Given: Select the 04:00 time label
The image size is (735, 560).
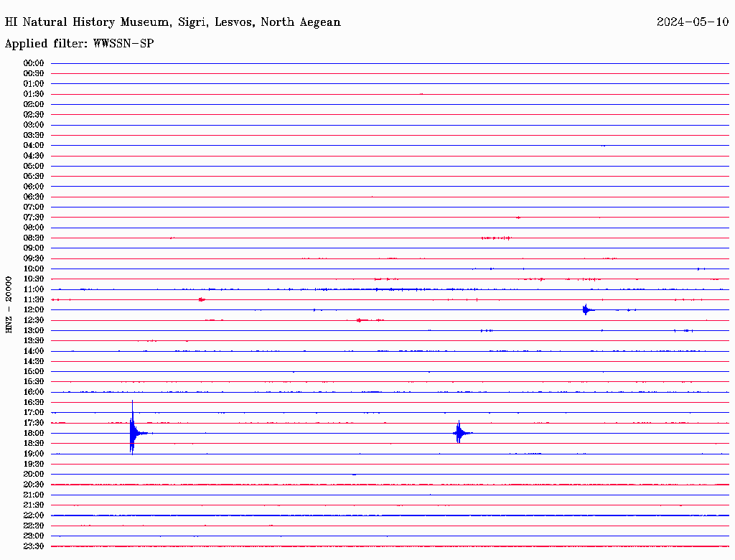Looking at the screenshot, I should pyautogui.click(x=34, y=146).
